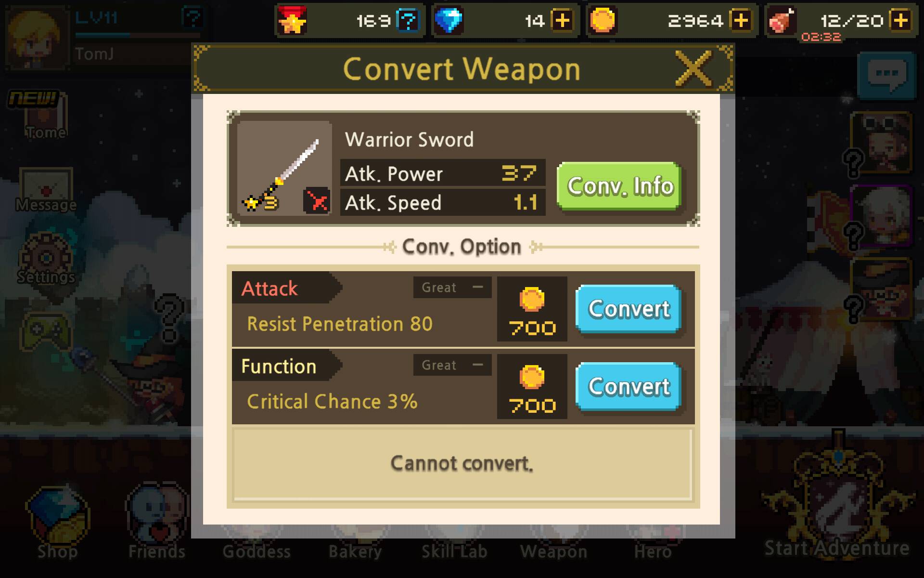
Task: Open the chat speech bubble icon
Action: pyautogui.click(x=886, y=76)
